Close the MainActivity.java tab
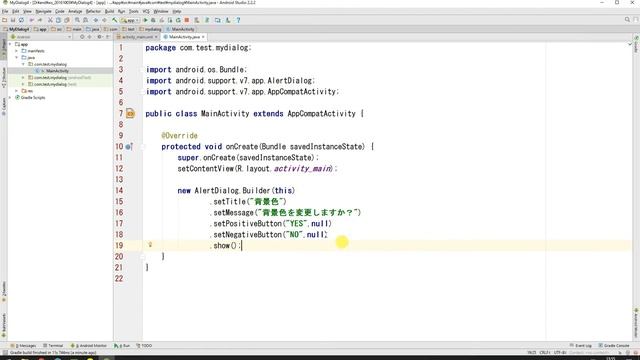This screenshot has height=360, width=640. click(x=203, y=37)
